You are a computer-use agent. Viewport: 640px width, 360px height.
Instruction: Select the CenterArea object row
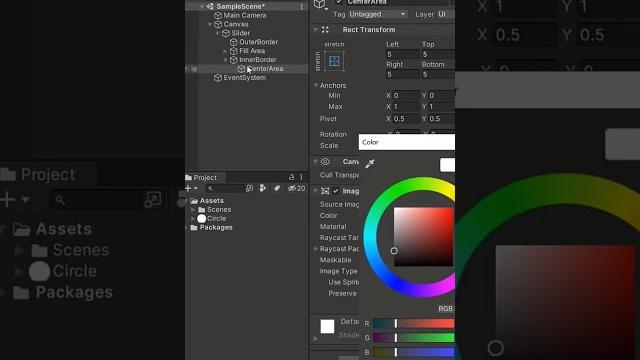pyautogui.click(x=247, y=69)
